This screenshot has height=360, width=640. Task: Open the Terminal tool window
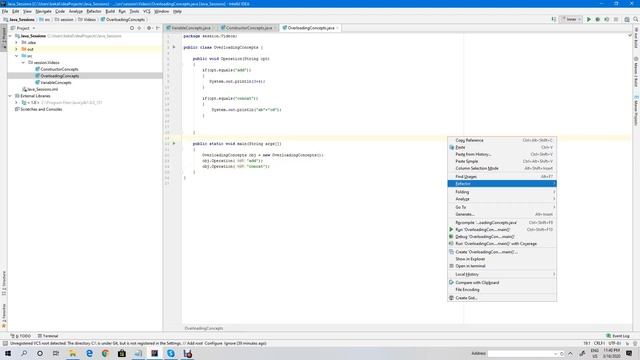tap(48, 336)
